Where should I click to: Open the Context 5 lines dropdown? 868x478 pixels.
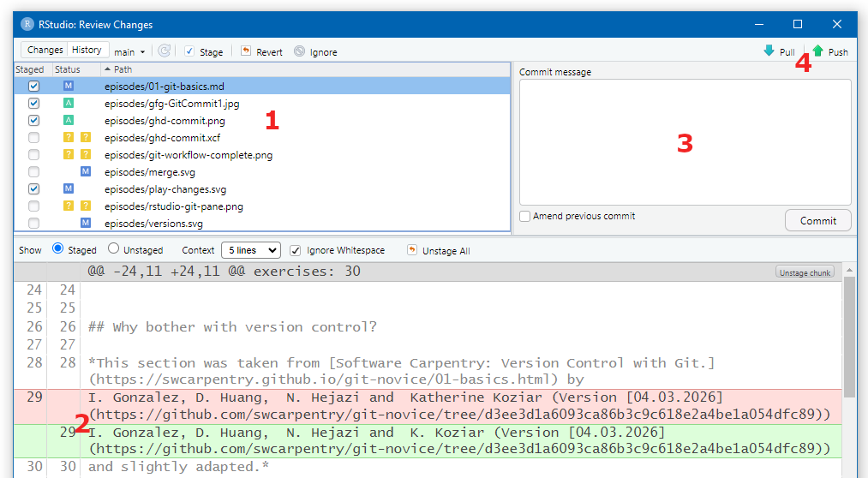click(251, 250)
